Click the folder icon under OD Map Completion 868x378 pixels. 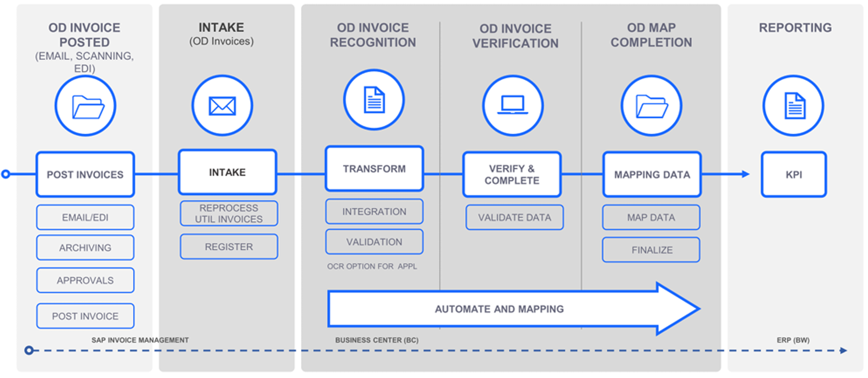click(x=651, y=106)
